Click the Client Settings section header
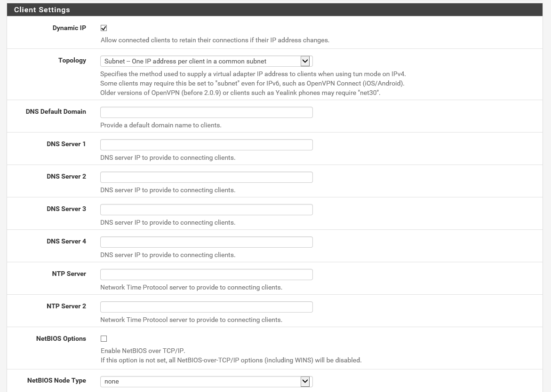551x392 pixels. (274, 10)
